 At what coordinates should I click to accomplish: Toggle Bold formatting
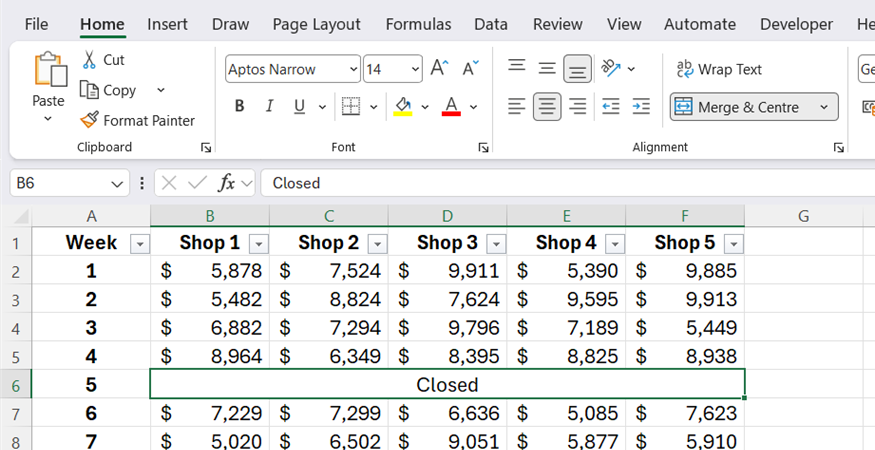239,106
